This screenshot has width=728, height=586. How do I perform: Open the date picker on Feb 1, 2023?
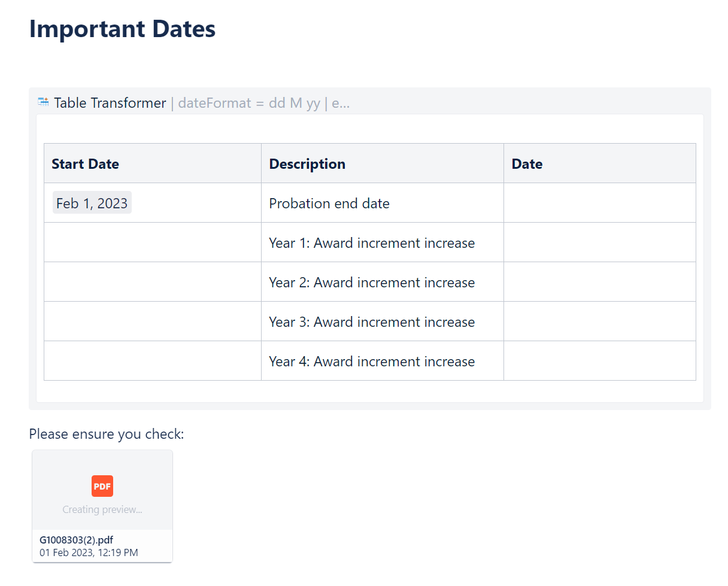92,202
